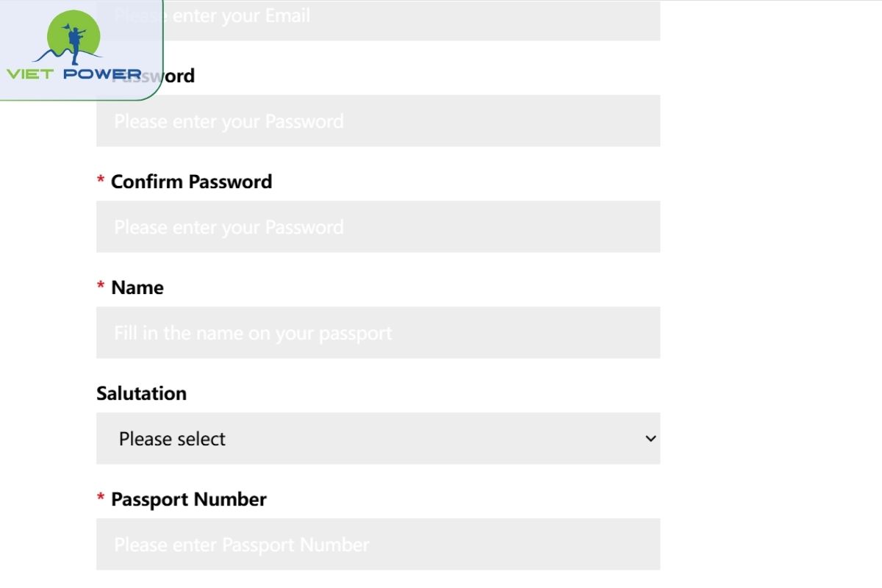
Task: Click the Salutation dropdown chevron arrow
Action: click(650, 439)
